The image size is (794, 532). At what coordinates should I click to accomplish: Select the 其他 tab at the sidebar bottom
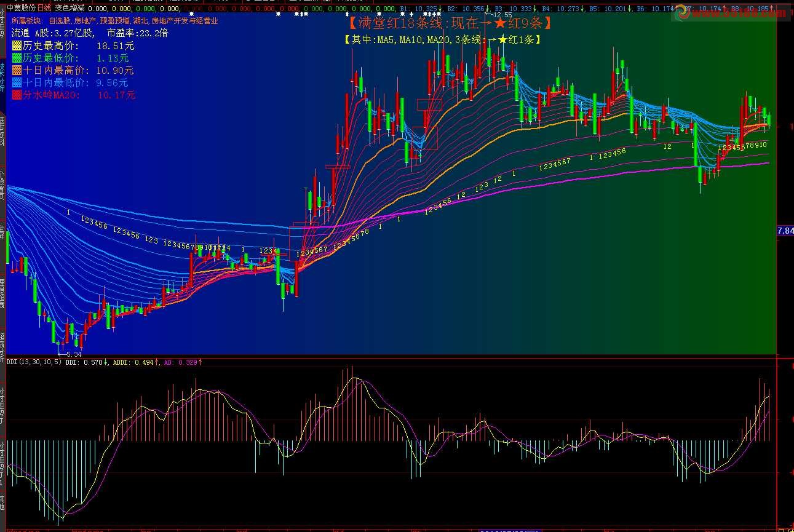2,503
